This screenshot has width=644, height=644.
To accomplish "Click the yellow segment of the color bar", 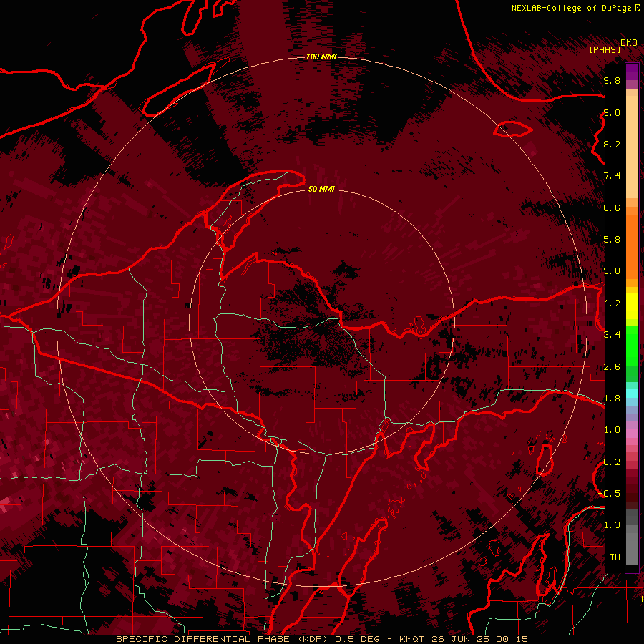I will 632,306.
